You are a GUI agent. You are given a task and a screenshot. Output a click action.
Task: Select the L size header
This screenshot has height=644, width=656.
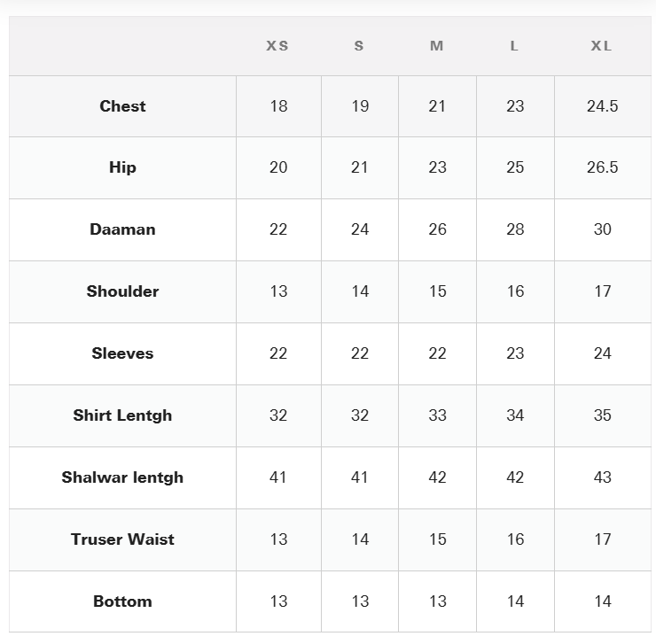[x=514, y=46]
